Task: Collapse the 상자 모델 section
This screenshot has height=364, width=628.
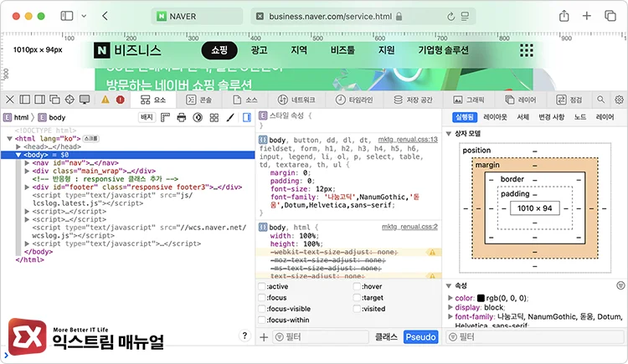Action: click(x=449, y=133)
